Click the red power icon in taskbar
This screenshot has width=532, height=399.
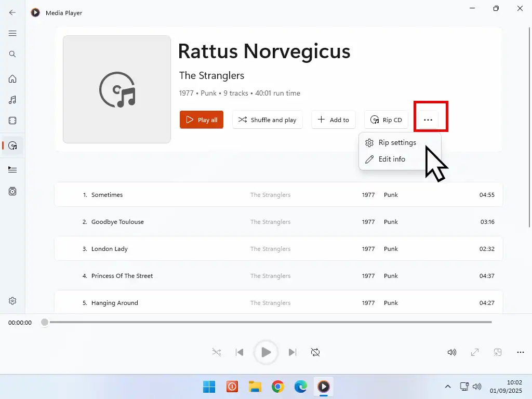click(232, 387)
